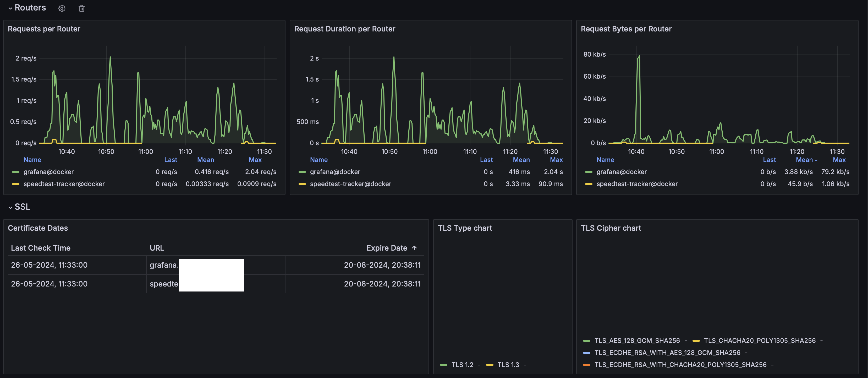Sort Request Duration legend by Last
868x378 pixels.
point(486,160)
